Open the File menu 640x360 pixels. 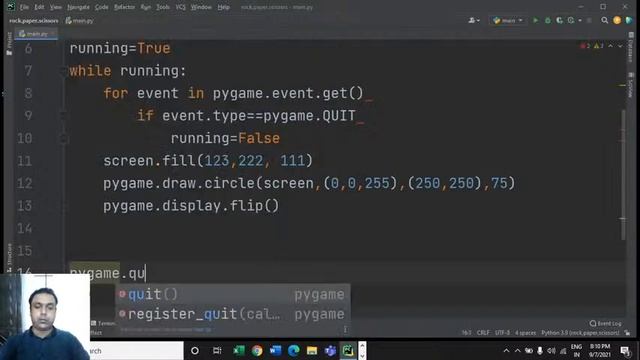24,7
